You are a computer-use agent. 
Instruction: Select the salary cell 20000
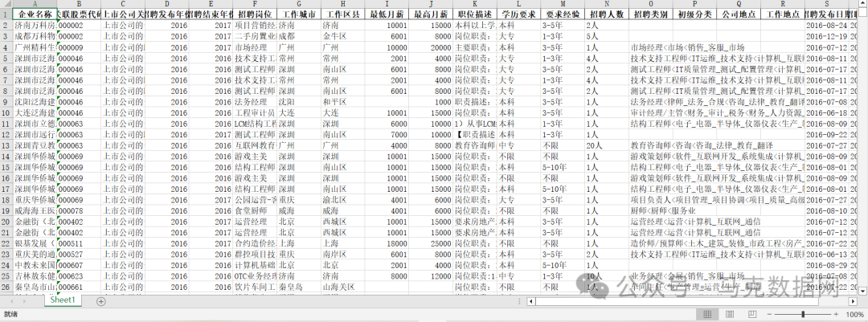pos(432,47)
